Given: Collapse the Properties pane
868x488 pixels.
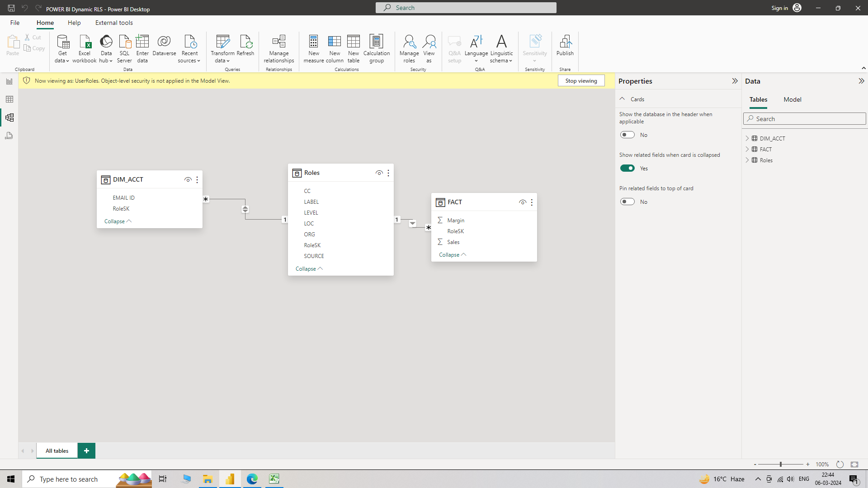Looking at the screenshot, I should (x=735, y=81).
